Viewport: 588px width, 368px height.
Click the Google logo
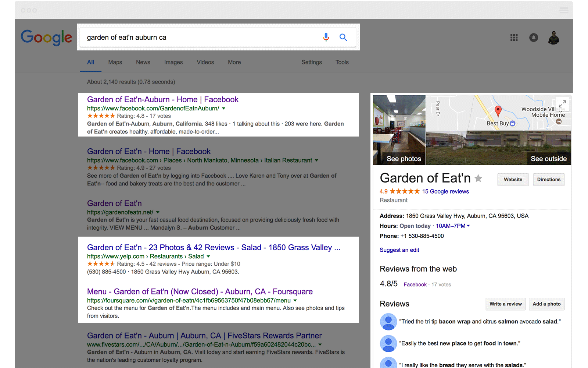click(x=46, y=38)
